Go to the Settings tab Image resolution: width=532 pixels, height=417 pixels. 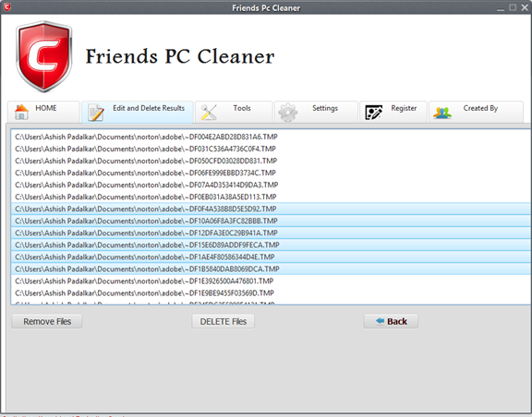[x=316, y=112]
